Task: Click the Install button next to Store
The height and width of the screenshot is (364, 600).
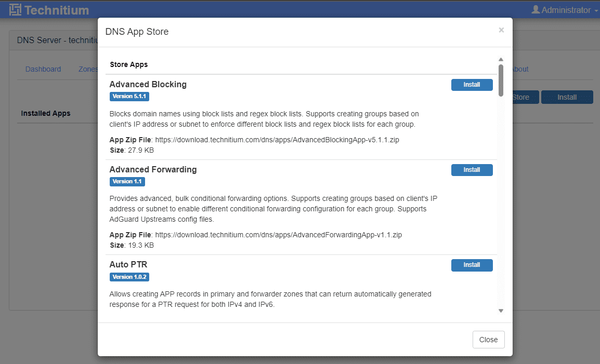Action: [x=567, y=97]
